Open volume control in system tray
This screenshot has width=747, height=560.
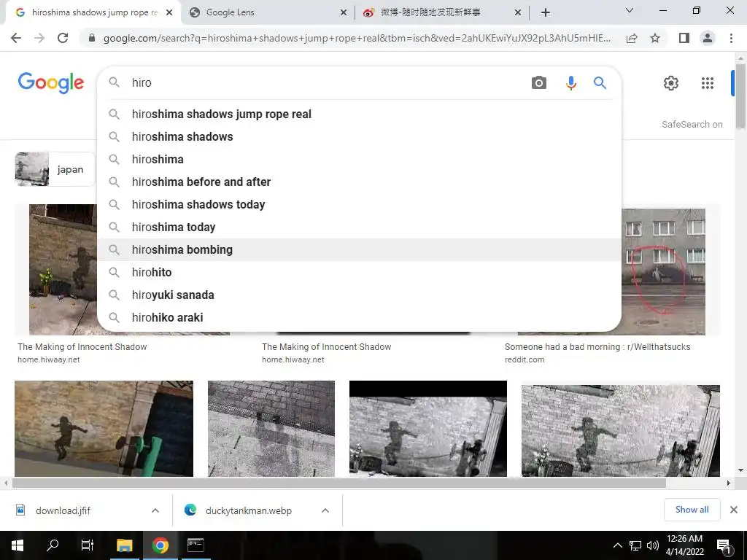[653, 545]
